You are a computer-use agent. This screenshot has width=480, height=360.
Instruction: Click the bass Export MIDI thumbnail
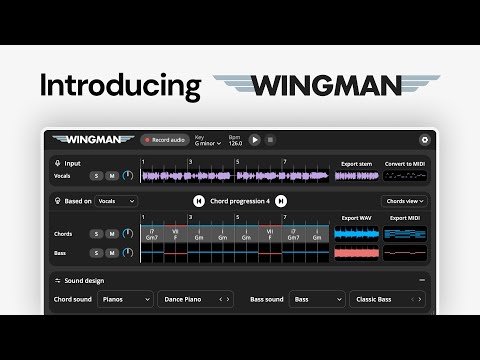coord(405,253)
